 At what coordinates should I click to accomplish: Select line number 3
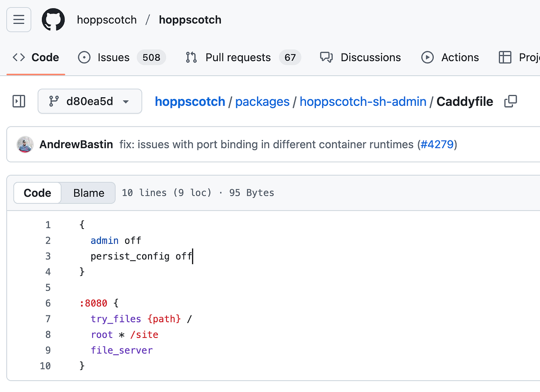pyautogui.click(x=48, y=256)
